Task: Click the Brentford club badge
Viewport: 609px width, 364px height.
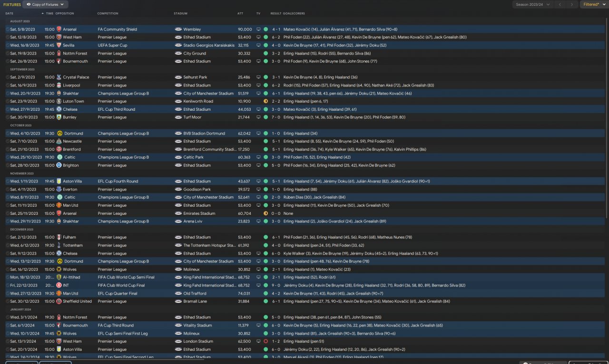Action: (x=59, y=149)
